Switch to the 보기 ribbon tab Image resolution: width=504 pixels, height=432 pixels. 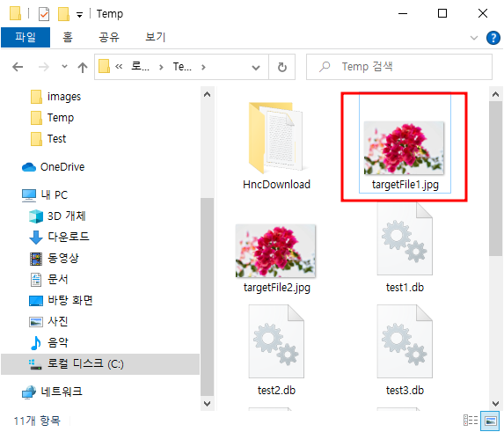coord(156,37)
